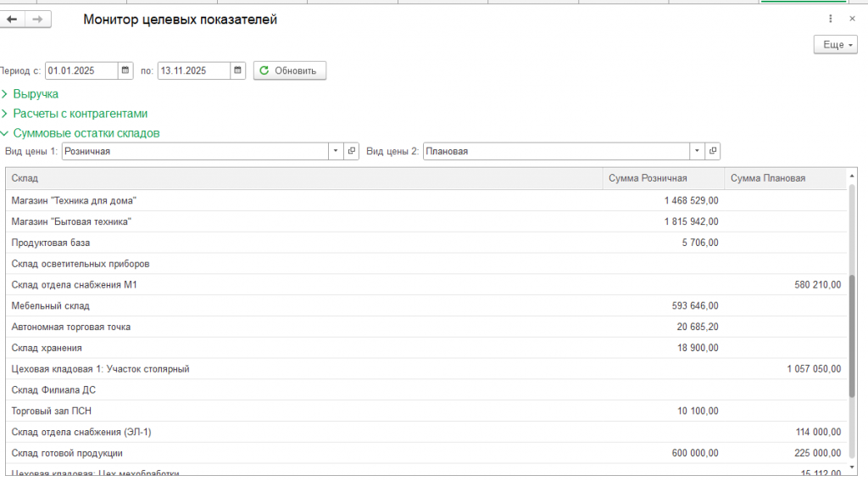Open the Еще dropdown menu

coord(835,45)
